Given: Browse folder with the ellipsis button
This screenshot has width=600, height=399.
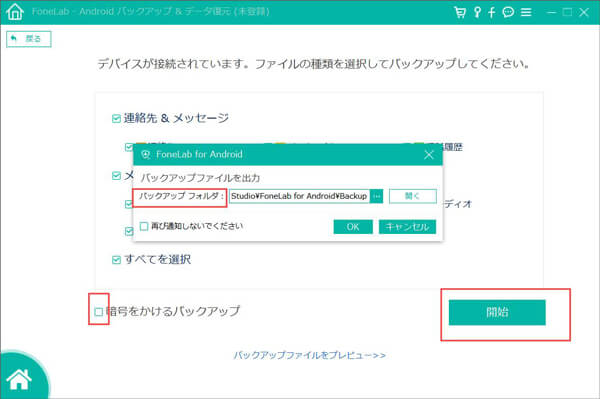Looking at the screenshot, I should (x=377, y=196).
